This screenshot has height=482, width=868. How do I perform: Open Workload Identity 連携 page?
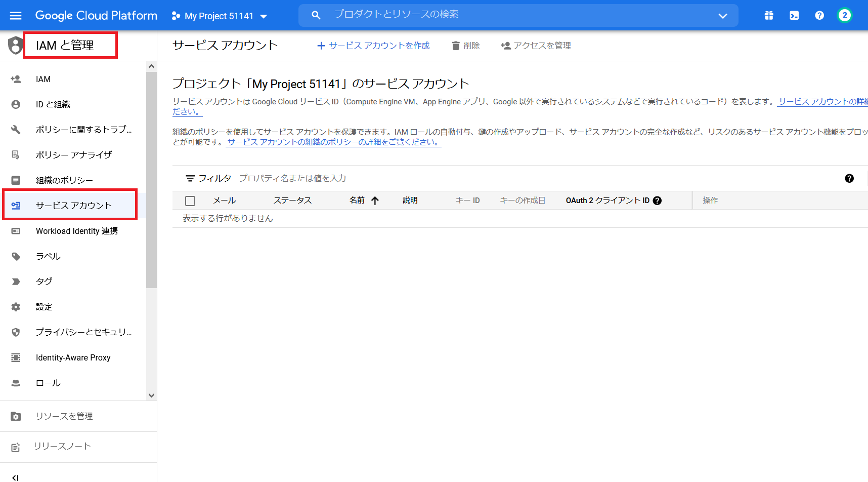click(x=77, y=231)
